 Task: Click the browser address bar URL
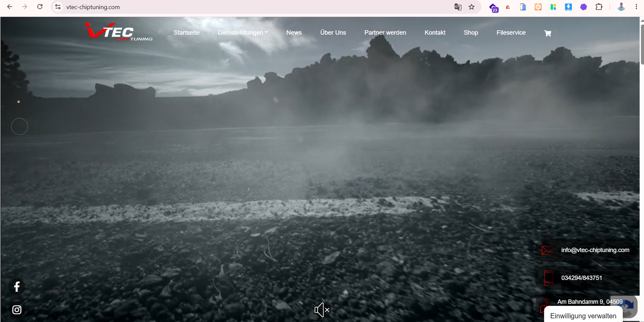(93, 7)
